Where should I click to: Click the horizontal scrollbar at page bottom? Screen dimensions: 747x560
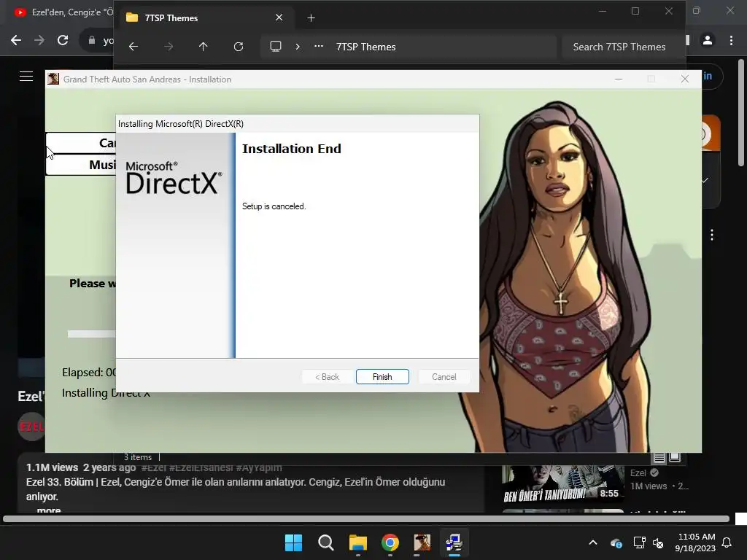click(x=366, y=519)
